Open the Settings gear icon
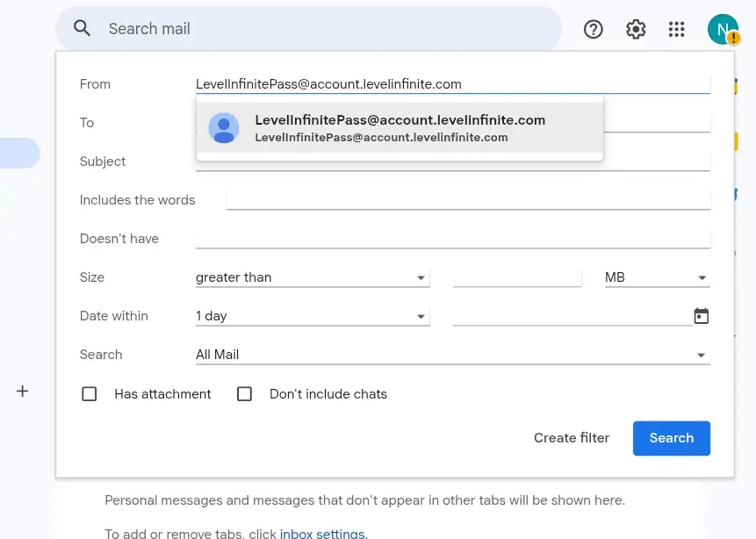This screenshot has height=539, width=756. tap(636, 30)
